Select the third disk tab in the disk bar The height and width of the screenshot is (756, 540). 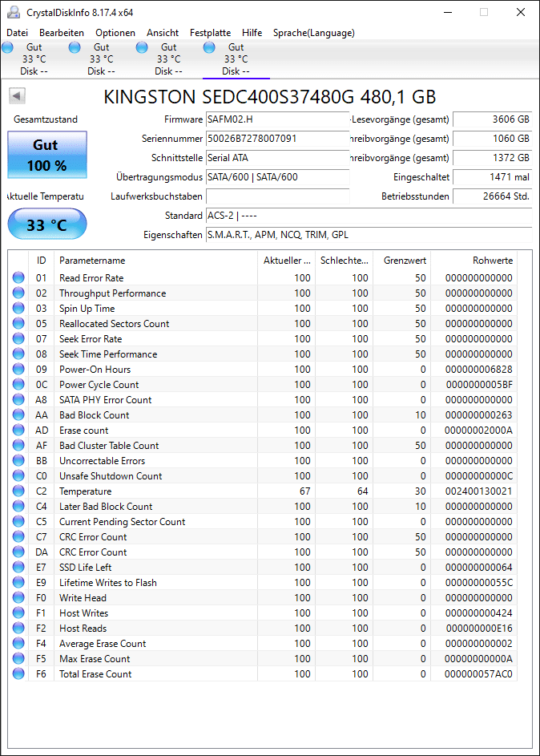(x=168, y=59)
